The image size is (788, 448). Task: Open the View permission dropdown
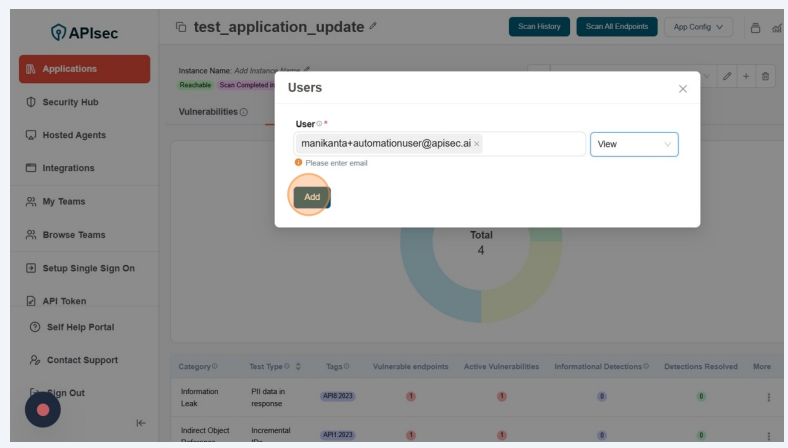click(634, 144)
